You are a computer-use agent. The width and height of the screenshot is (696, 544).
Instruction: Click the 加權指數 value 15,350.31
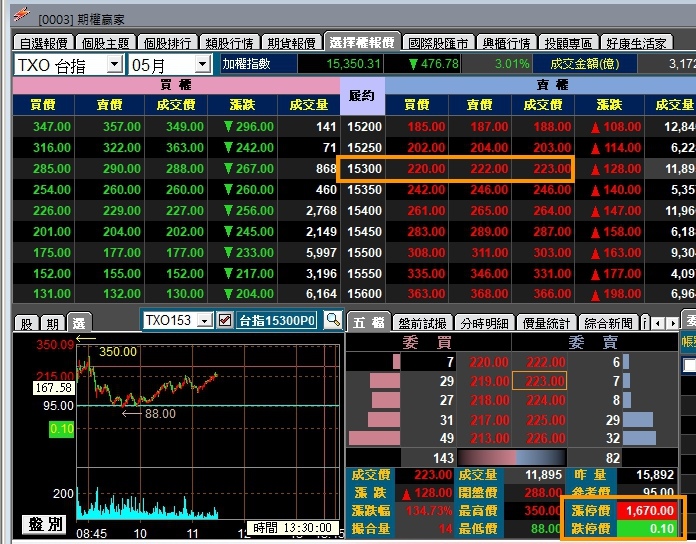[353, 64]
